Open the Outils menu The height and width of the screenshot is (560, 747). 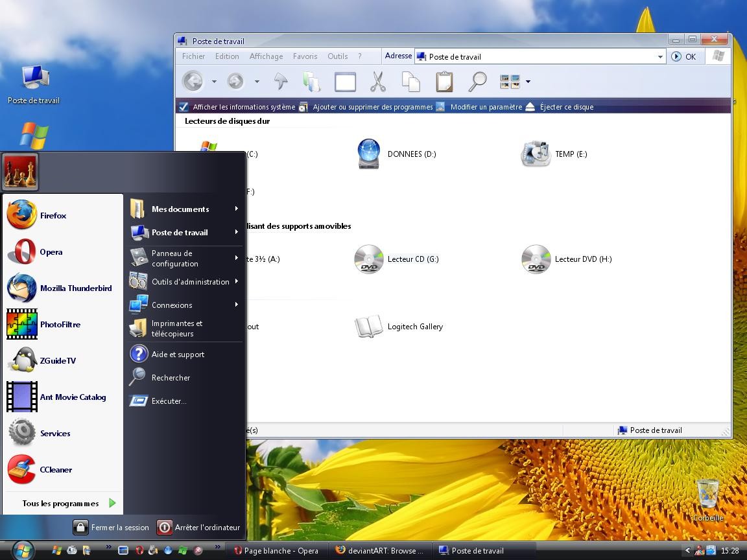tap(337, 56)
